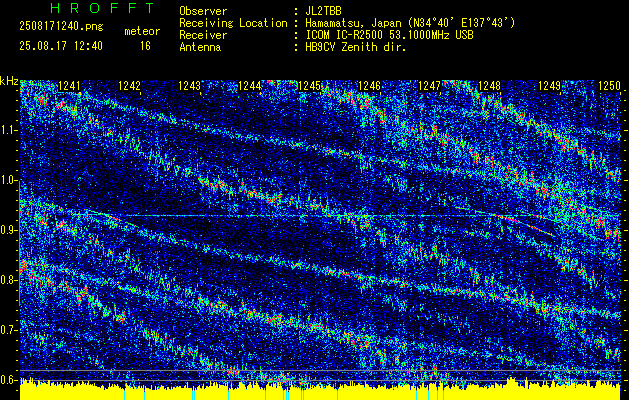Click the 0.8 kHz axis label
The image size is (629, 400).
tap(9, 280)
